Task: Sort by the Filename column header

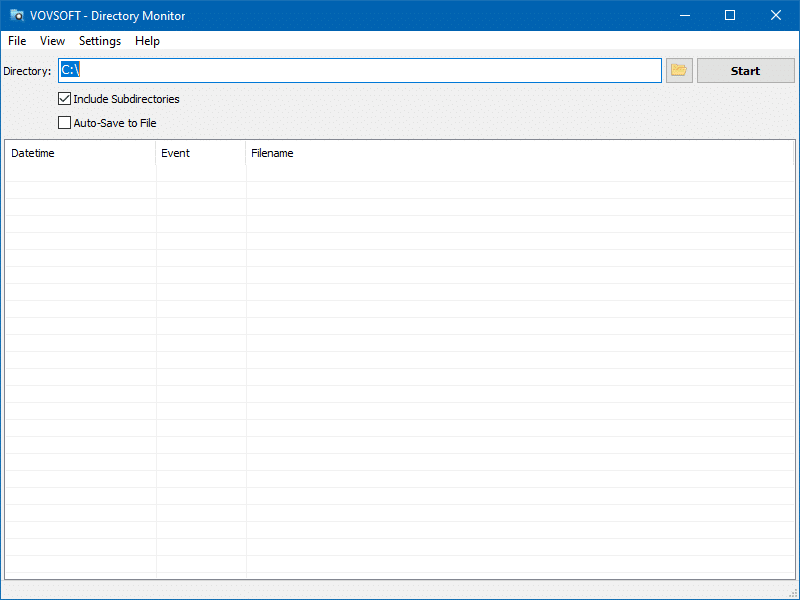Action: tap(500, 153)
